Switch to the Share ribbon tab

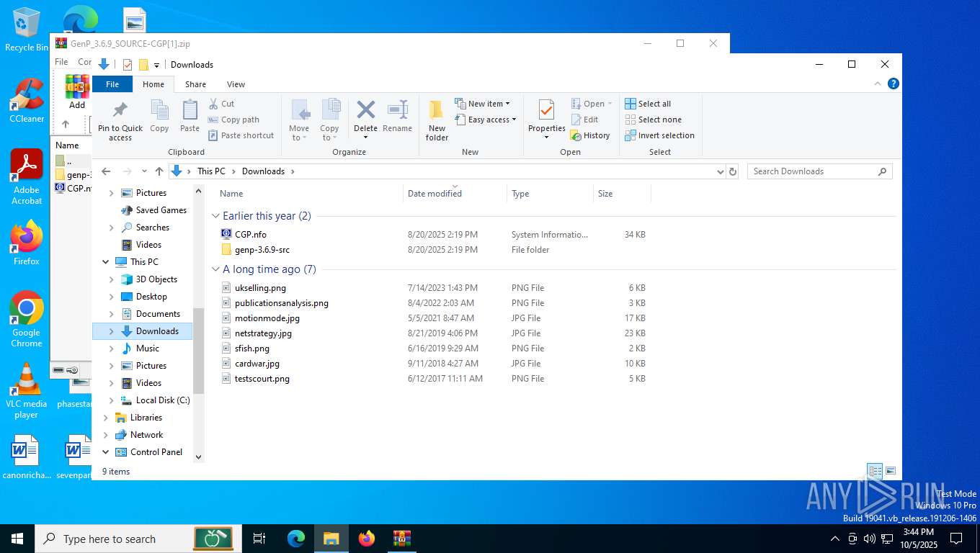[x=195, y=84]
